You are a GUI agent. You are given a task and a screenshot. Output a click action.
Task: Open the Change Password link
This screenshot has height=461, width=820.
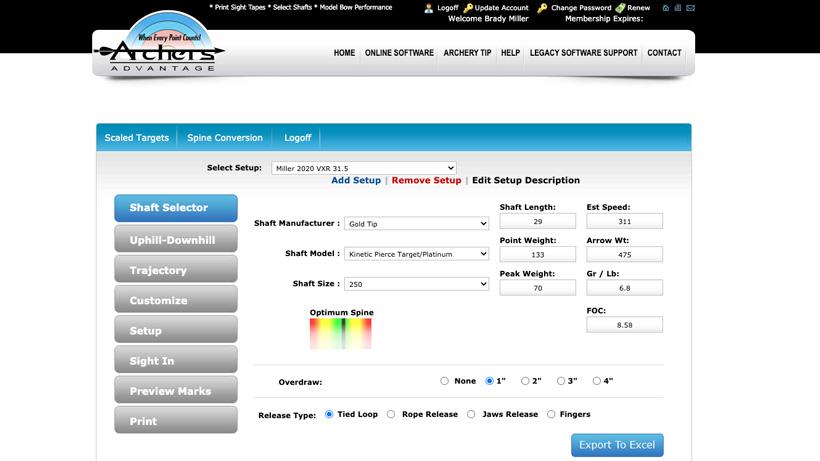click(581, 8)
